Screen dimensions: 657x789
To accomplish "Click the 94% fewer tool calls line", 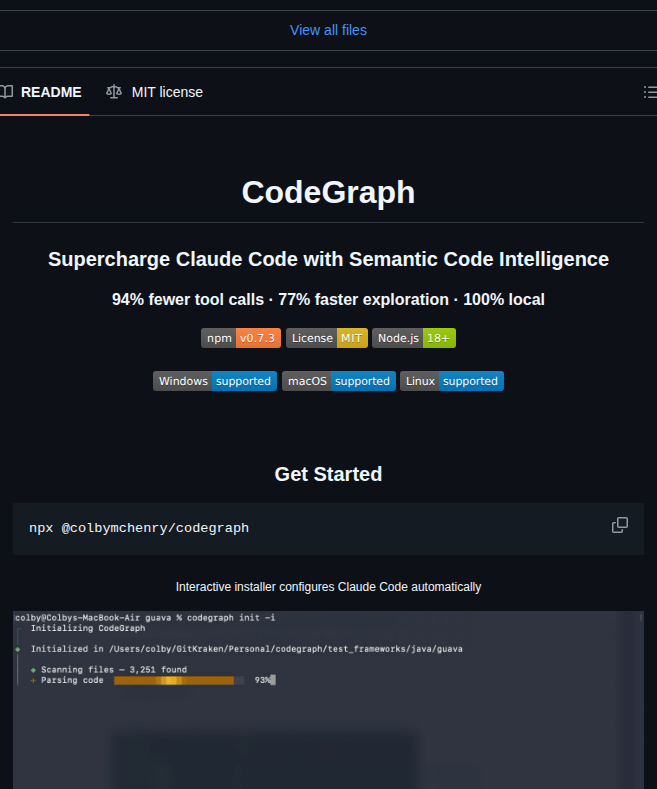I will tap(328, 299).
